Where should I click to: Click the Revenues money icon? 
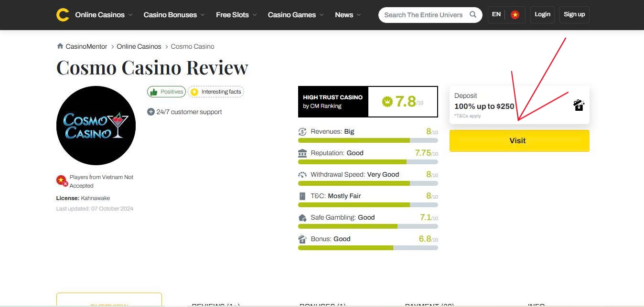click(302, 132)
